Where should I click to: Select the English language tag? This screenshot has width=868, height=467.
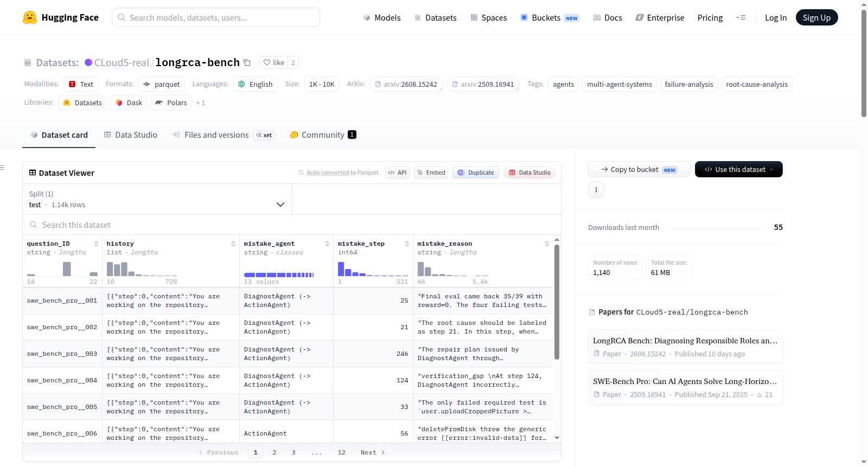click(x=256, y=84)
